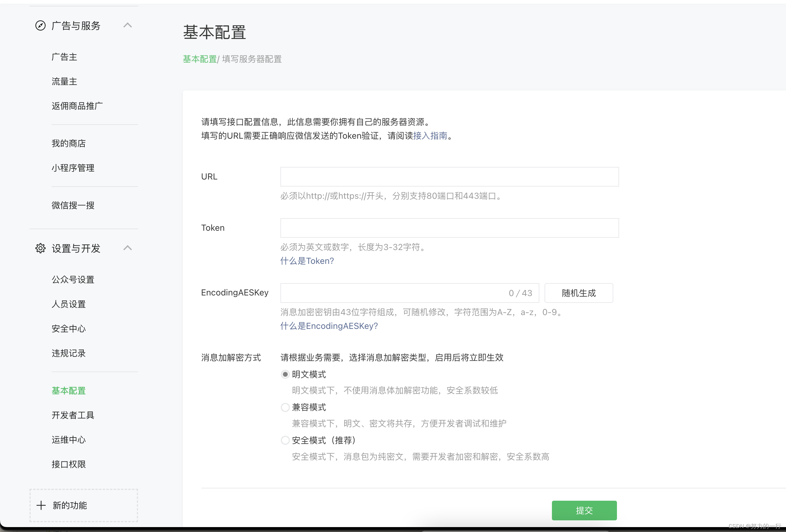This screenshot has height=532, width=786.
Task: Click the green 提交 button
Action: [584, 510]
